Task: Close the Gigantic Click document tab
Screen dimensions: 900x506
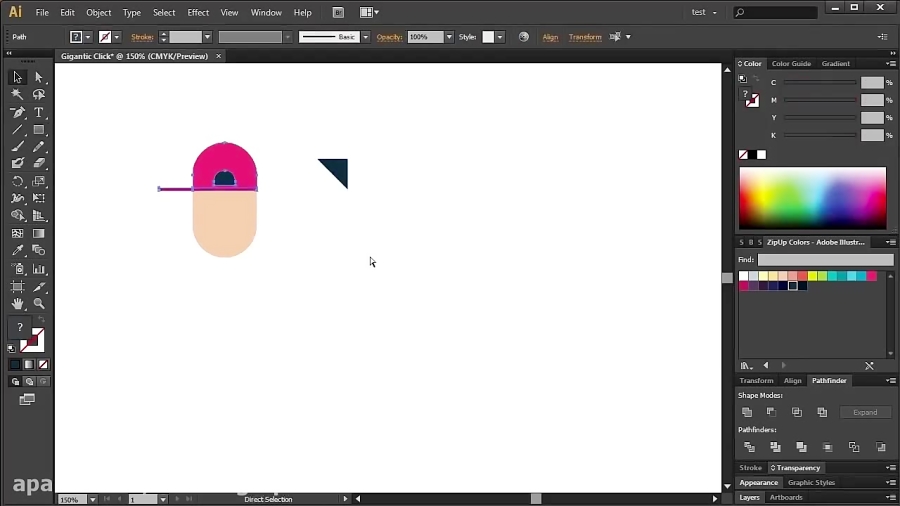Action: click(219, 56)
